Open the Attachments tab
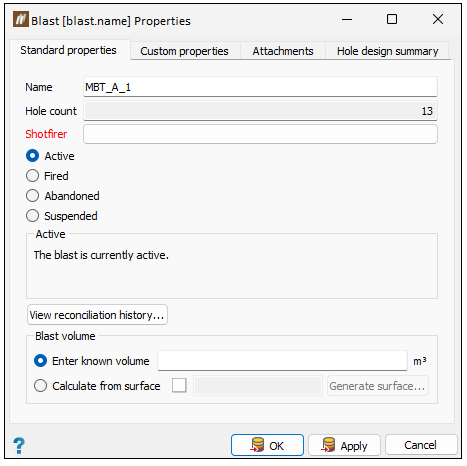Screen dimensions: 467x466 (x=283, y=51)
